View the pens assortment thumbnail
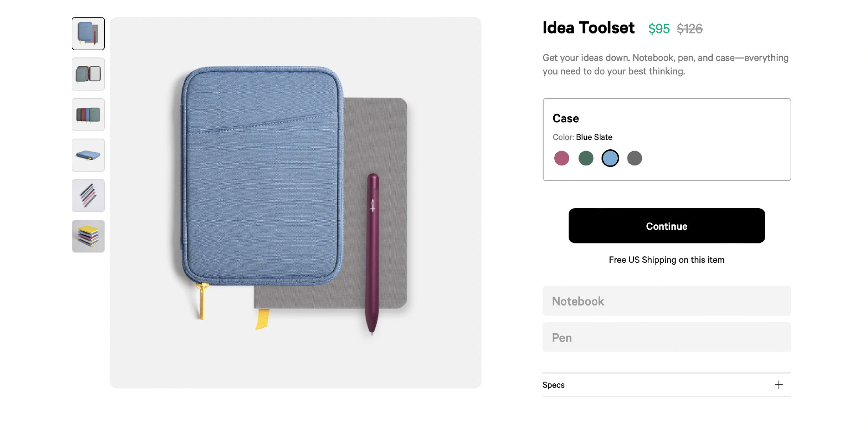The height and width of the screenshot is (445, 868). (88, 196)
